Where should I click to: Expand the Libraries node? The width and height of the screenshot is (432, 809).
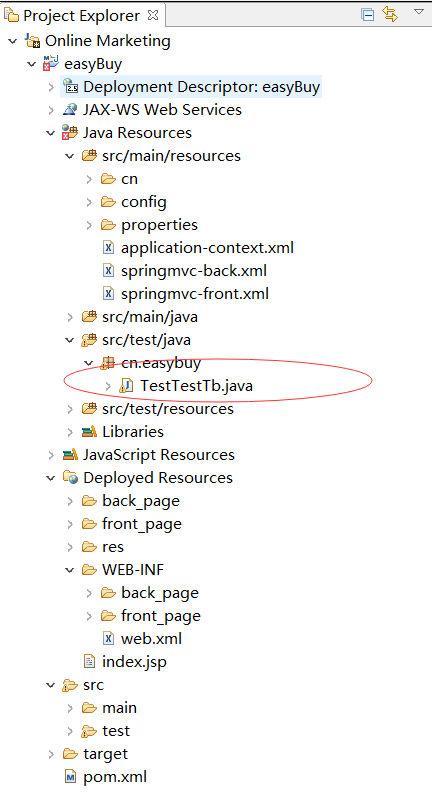tap(70, 432)
